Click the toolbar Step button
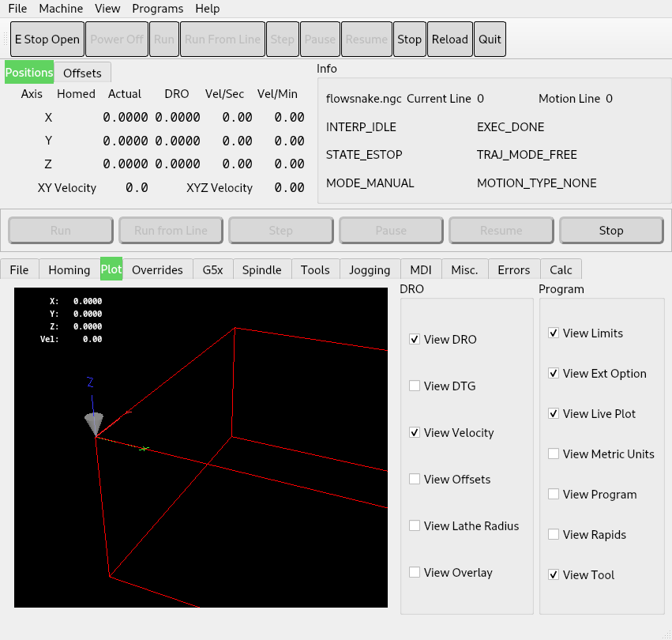 point(283,40)
